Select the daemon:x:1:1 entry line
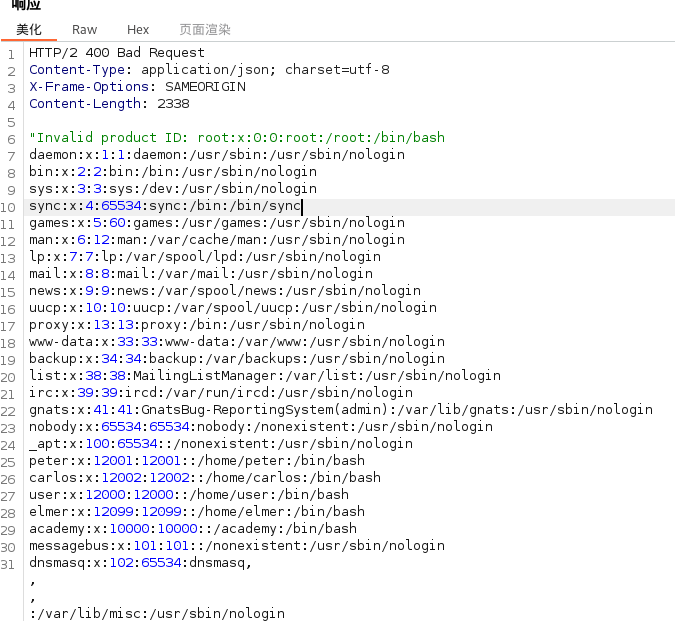 point(217,154)
